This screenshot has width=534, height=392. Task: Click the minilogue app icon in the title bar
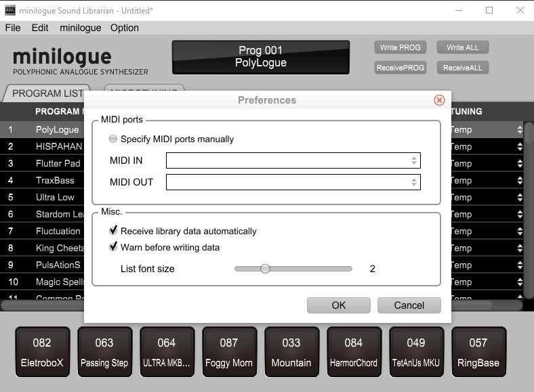click(x=10, y=10)
